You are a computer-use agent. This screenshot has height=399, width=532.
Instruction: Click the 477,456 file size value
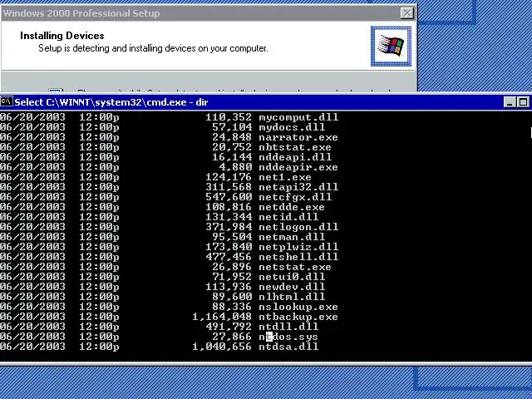229,257
